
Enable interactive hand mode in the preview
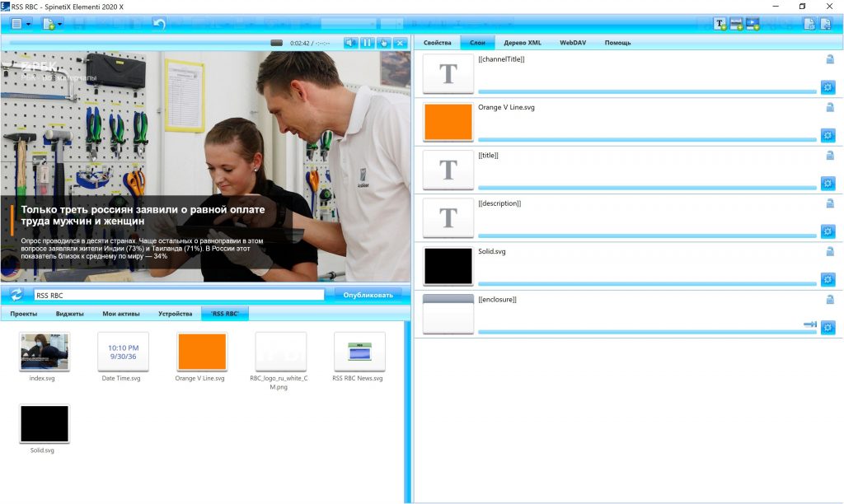383,43
